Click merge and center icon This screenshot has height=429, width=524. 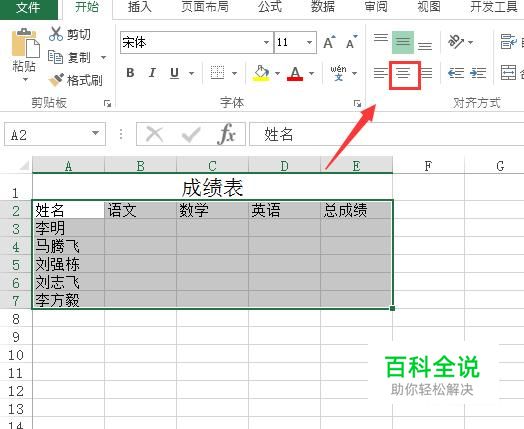[508, 72]
